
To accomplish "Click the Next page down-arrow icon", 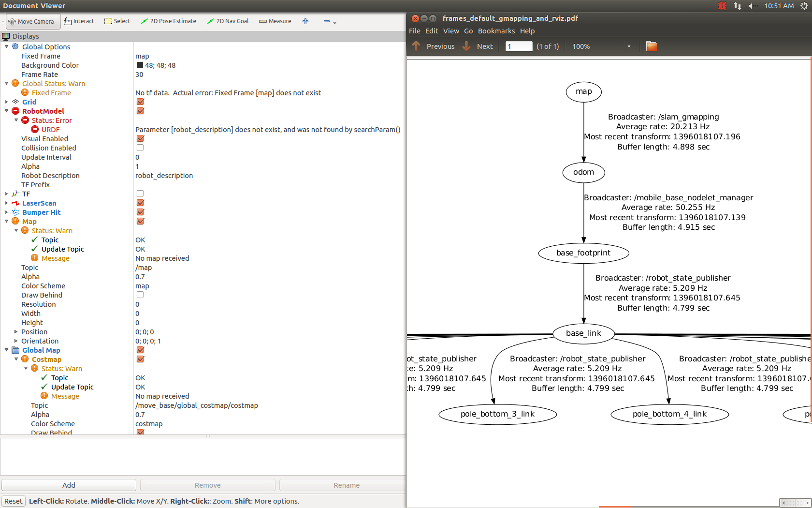I will [x=466, y=46].
